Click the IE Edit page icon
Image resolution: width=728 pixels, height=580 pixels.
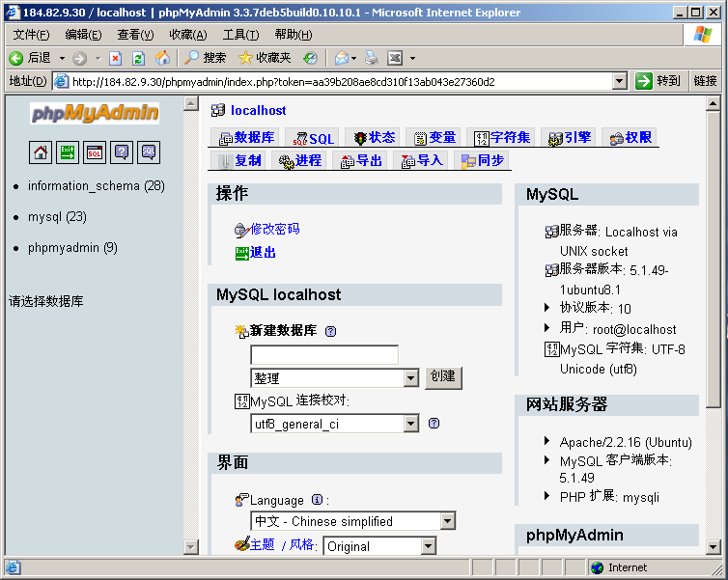[395, 58]
